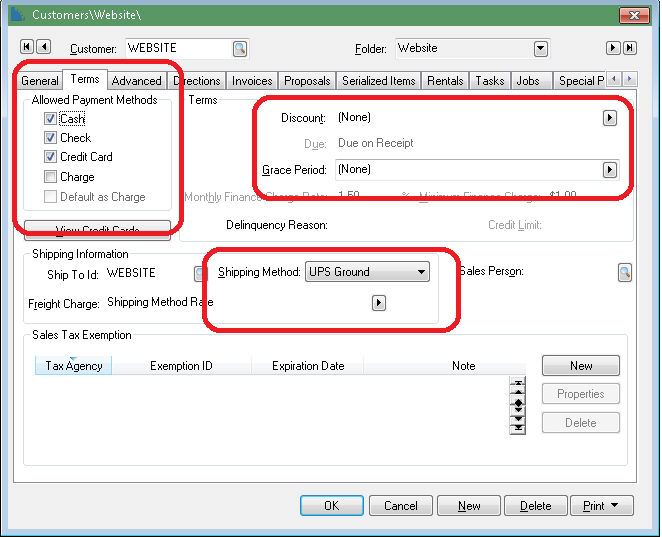Go to next customer record arrow
The width and height of the screenshot is (662, 537).
613,48
